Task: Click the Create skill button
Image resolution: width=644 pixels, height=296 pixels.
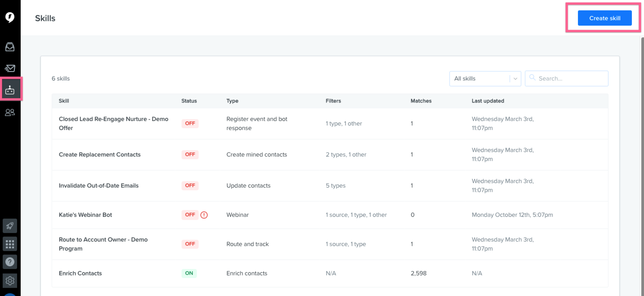Action: (x=605, y=18)
